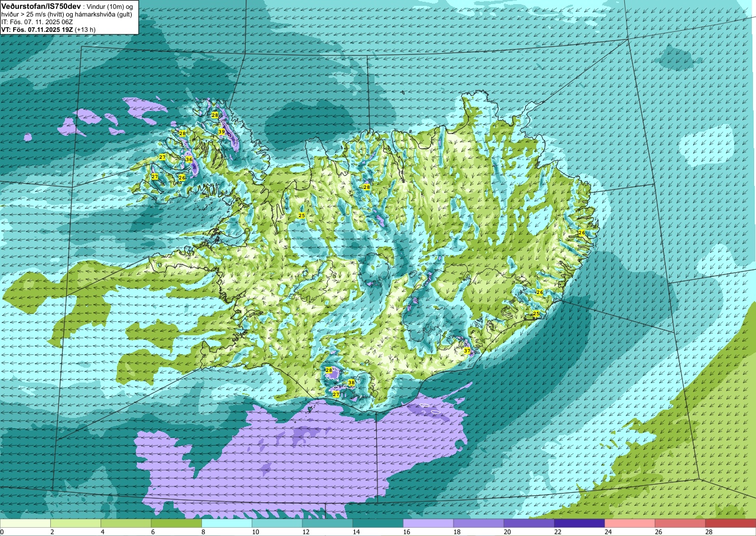Click the yellow gust label '37'
Screen dimensions: 756x536
pos(467,351)
